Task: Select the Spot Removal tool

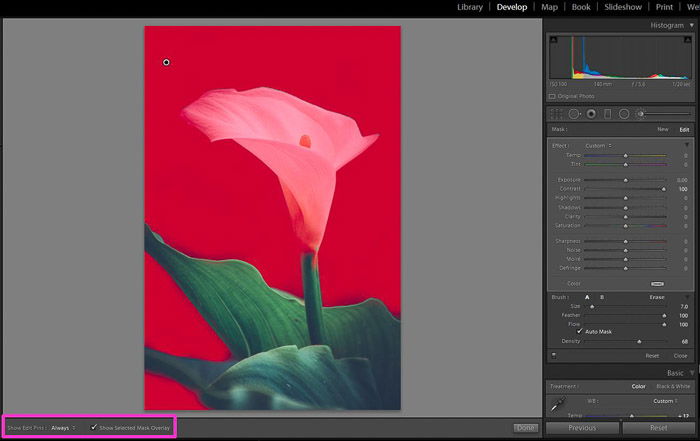Action: coord(575,114)
